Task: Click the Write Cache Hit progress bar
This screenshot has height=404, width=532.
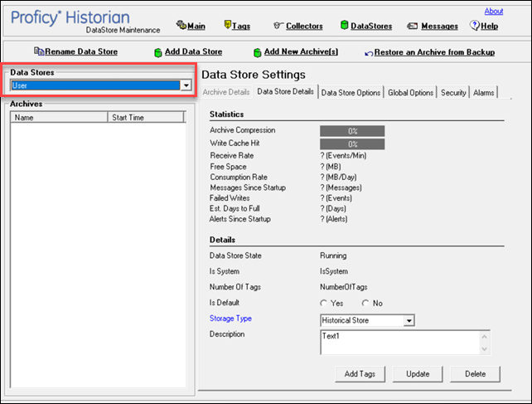Action: coord(352,144)
